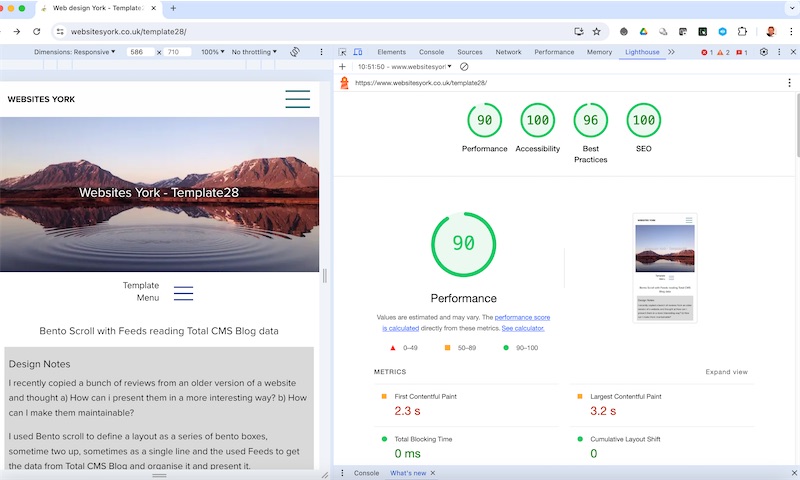Select the Lighthouse tab
This screenshot has height=480, width=800.
[642, 52]
